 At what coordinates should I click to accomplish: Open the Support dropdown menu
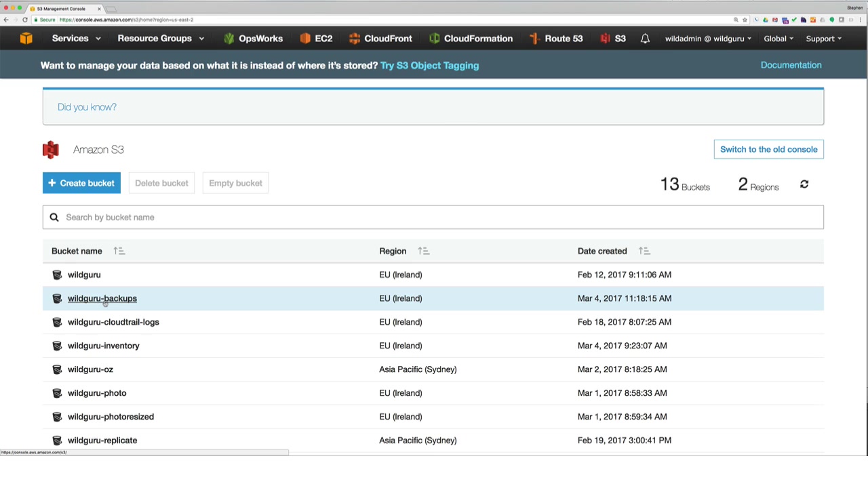(824, 39)
